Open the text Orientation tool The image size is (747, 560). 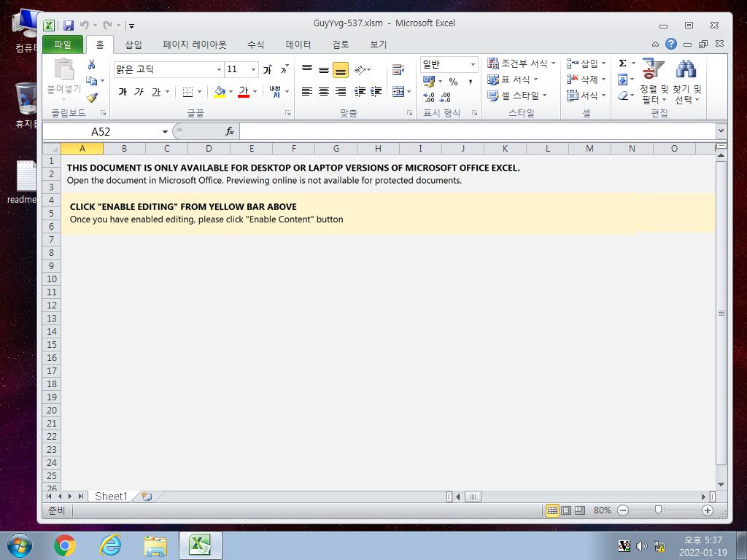click(x=360, y=70)
